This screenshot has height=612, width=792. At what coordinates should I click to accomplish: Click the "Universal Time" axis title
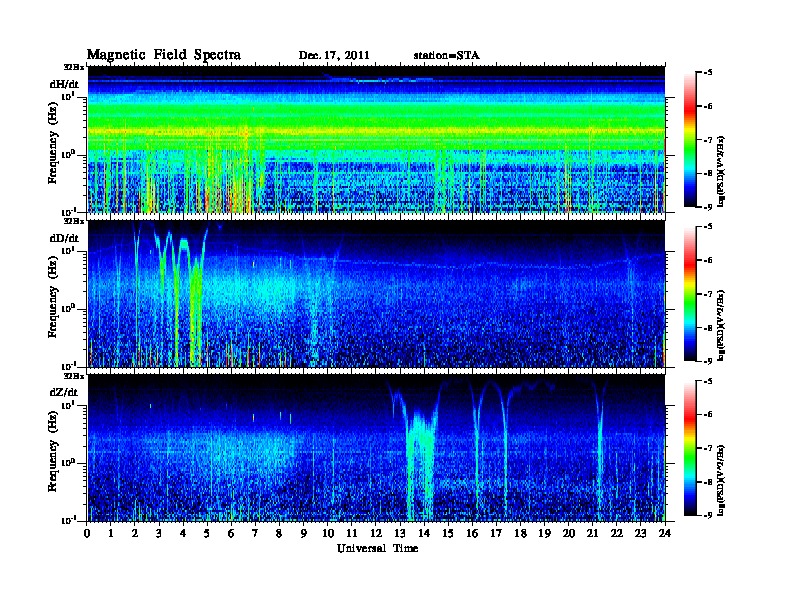coord(377,548)
